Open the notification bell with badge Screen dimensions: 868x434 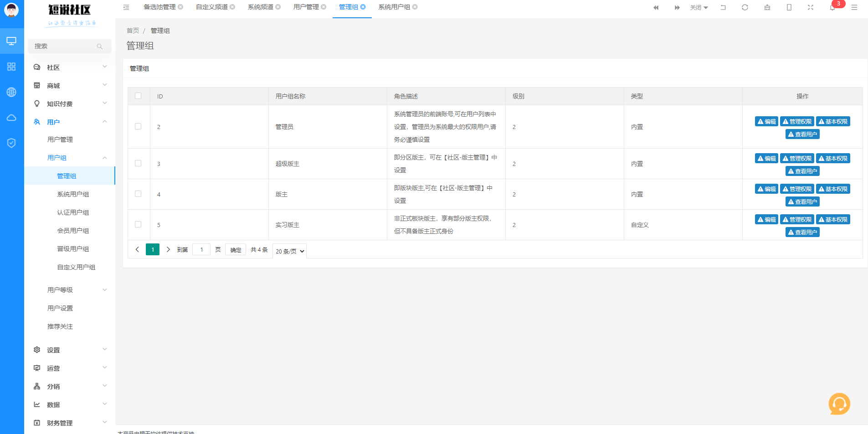pos(832,7)
